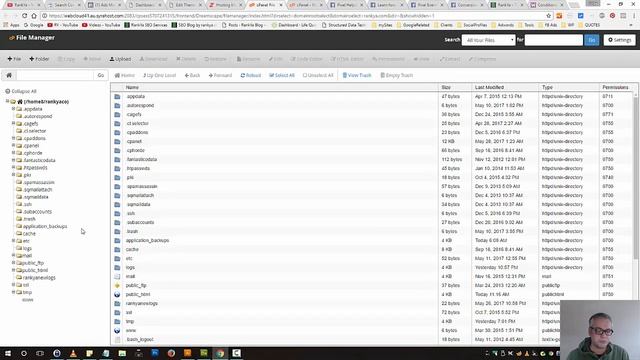Viewport: 640px width, 360px height.
Task: Sort by the Type column header
Action: tap(547, 87)
